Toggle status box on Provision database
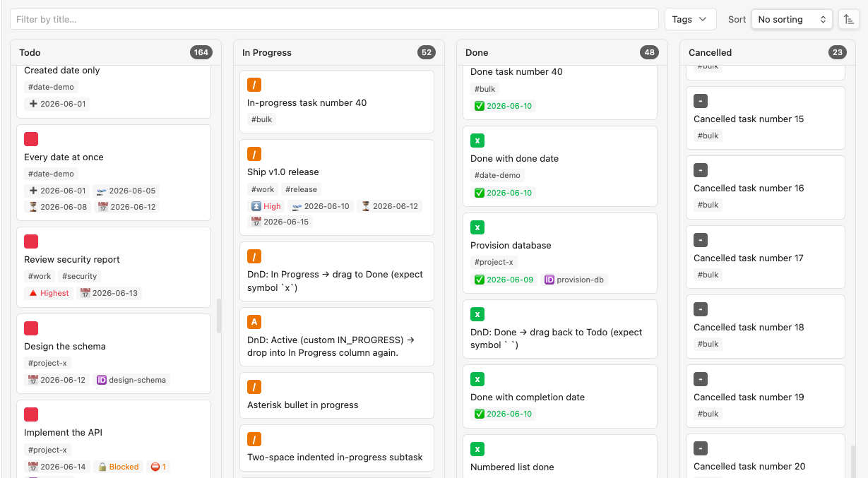 click(477, 227)
